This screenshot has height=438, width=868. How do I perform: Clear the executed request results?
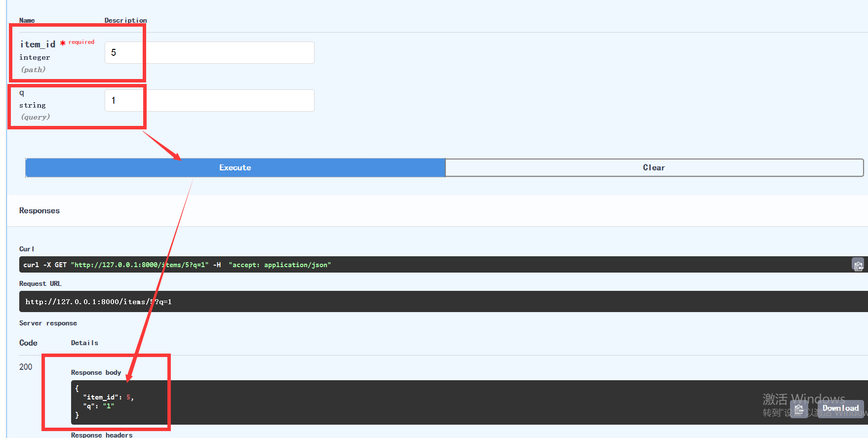[x=654, y=168]
